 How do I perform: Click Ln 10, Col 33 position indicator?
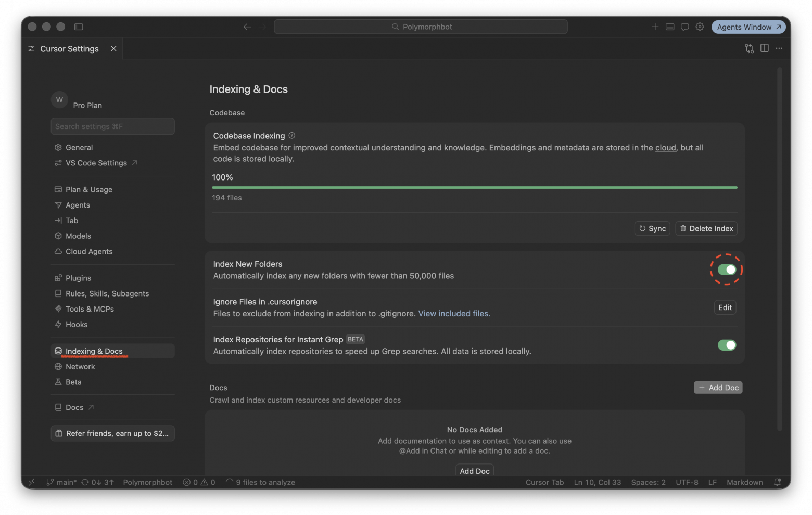click(598, 482)
